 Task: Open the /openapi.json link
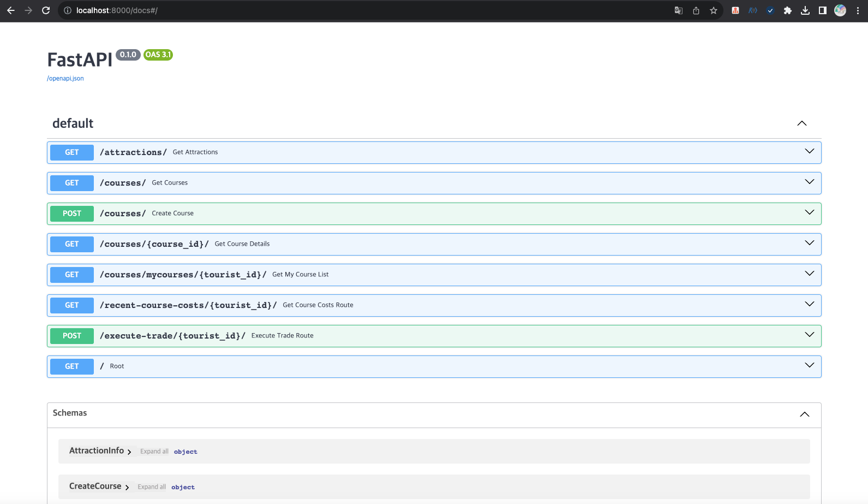pos(65,79)
